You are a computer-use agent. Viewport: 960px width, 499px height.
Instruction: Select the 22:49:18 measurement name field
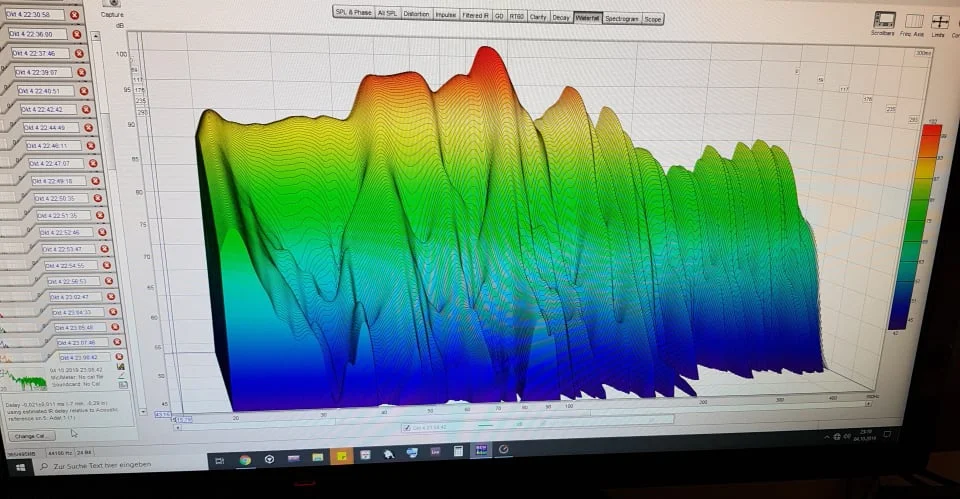[x=61, y=181]
